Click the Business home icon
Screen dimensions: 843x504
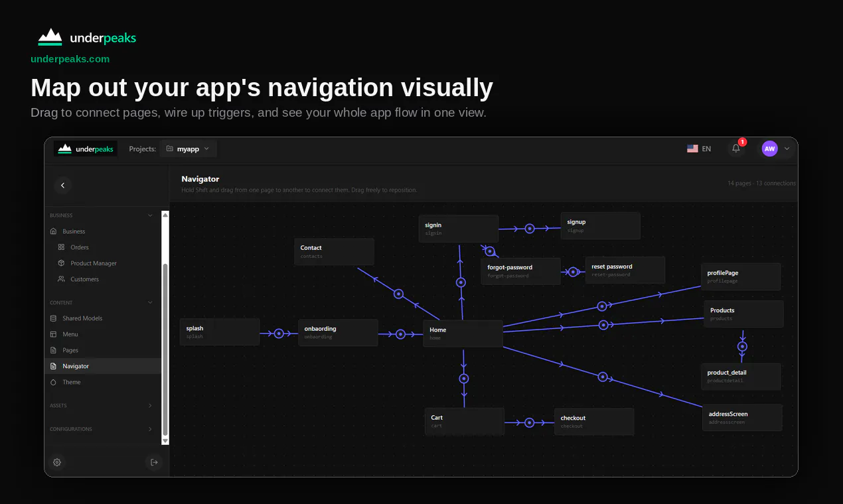[x=53, y=231]
